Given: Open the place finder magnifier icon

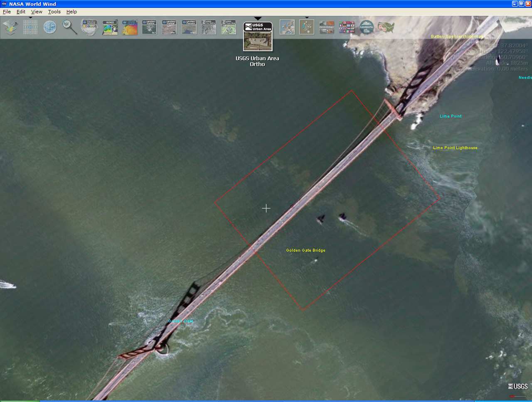Looking at the screenshot, I should click(x=70, y=27).
